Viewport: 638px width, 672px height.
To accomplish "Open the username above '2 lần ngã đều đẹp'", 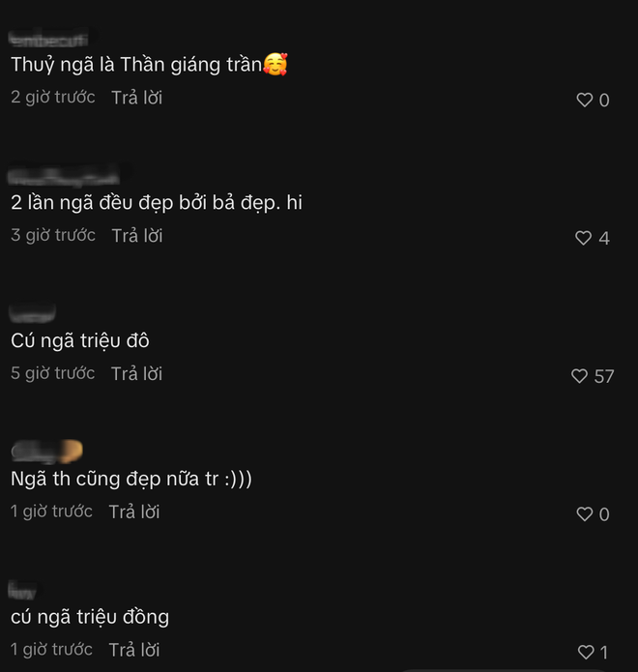I will click(64, 177).
